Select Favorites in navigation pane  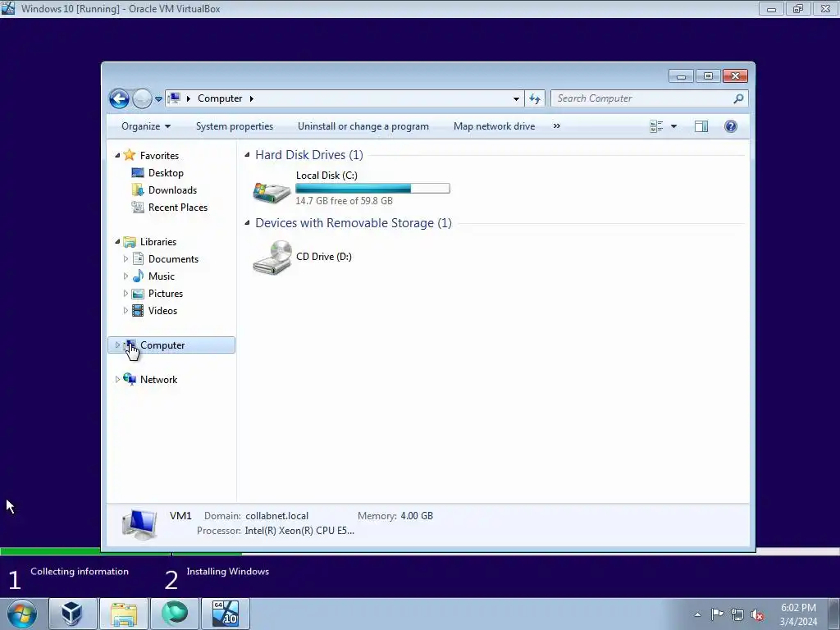coord(159,155)
